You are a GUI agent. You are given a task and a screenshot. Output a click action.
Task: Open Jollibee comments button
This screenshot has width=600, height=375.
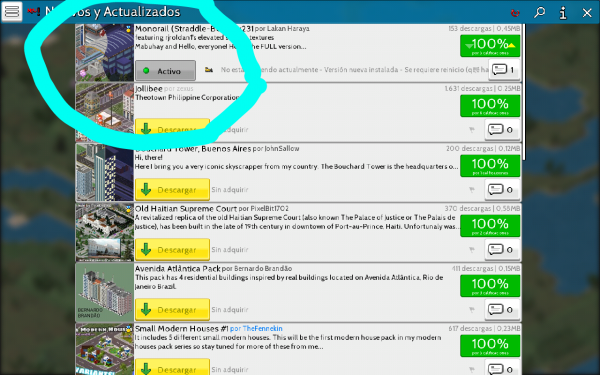502,130
